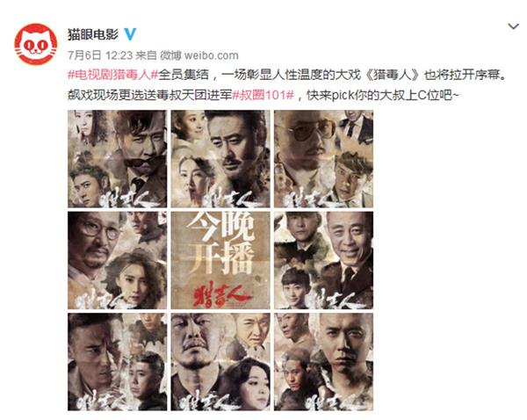Open the 微博 weibo.com source link
Image resolution: width=527 pixels, height=420 pixels.
click(x=199, y=55)
